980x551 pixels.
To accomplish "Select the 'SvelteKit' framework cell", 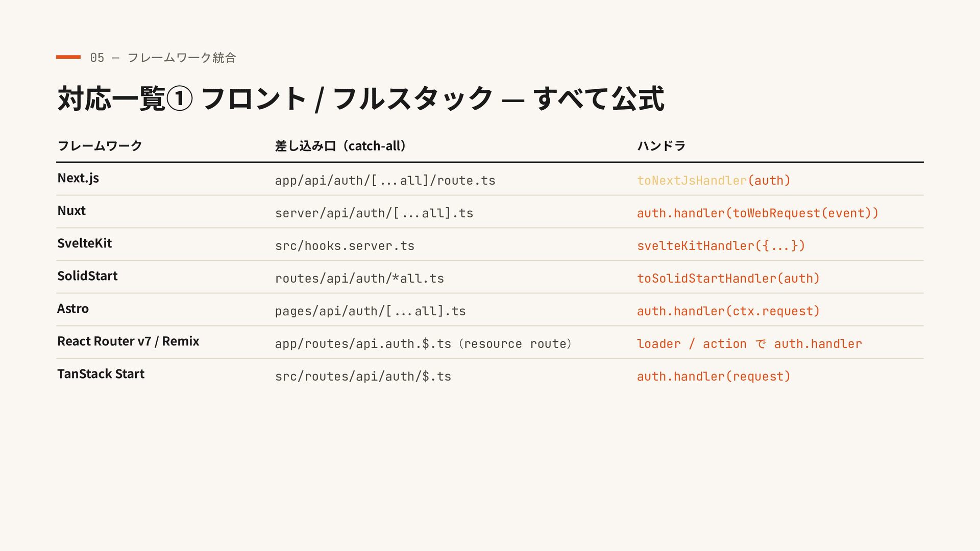I will 84,243.
